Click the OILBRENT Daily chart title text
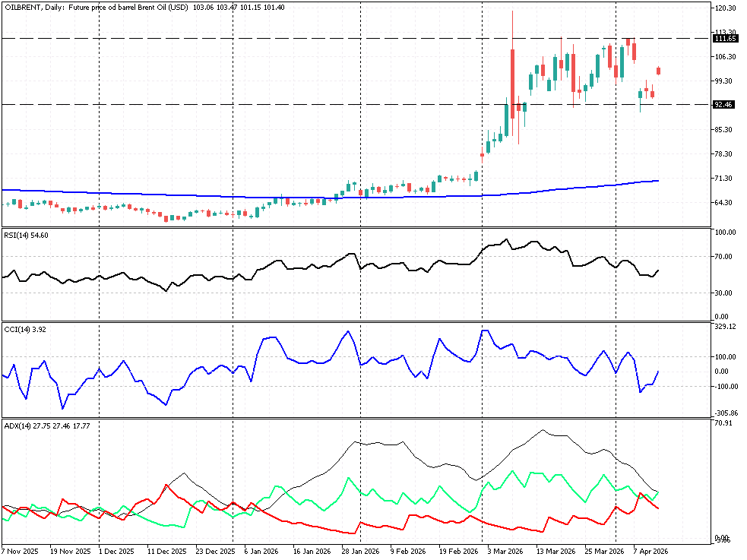The width and height of the screenshot is (747, 560). (x=97, y=7)
